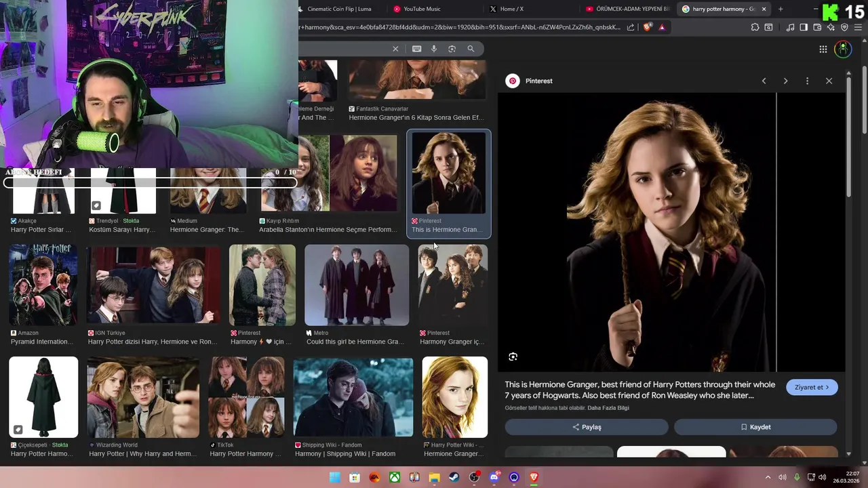Open the Shipping Wiki Fandom Harmony image
Image resolution: width=868 pixels, height=488 pixels.
[x=353, y=397]
